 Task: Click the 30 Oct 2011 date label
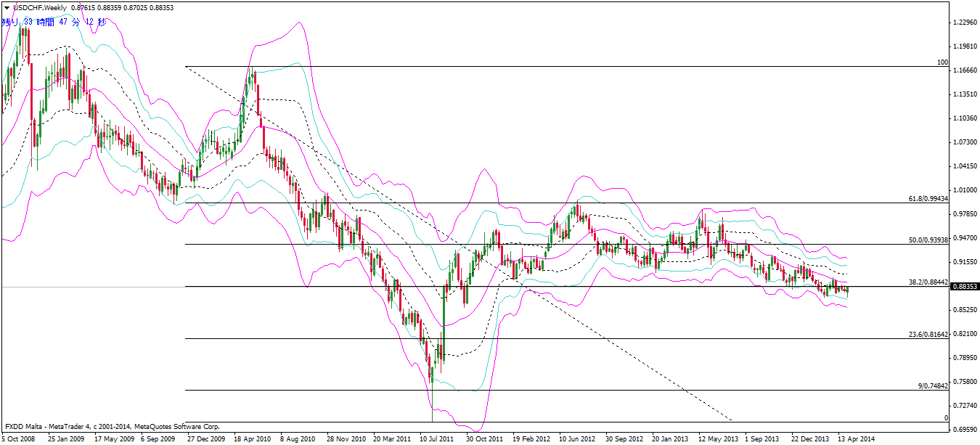[x=485, y=439]
